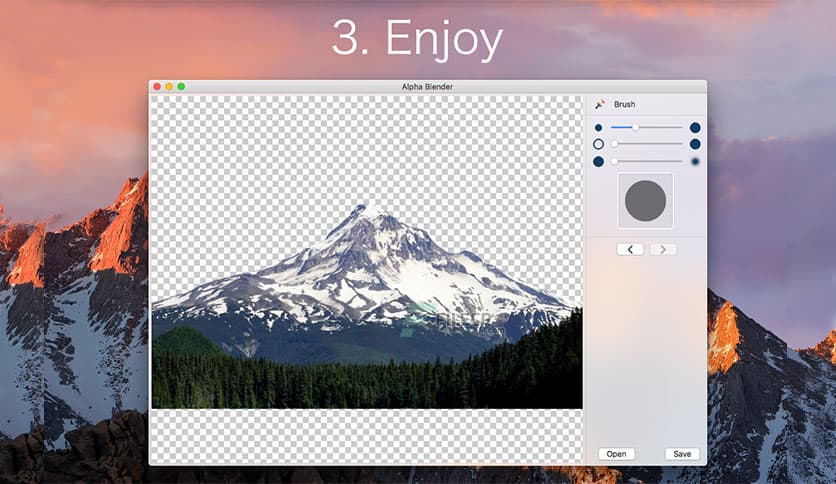Click the undo back arrow button
This screenshot has height=484, width=836.
(x=630, y=249)
